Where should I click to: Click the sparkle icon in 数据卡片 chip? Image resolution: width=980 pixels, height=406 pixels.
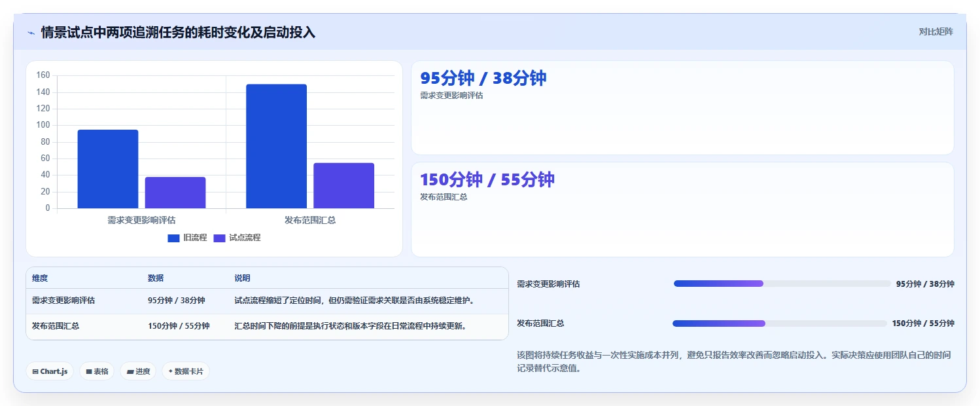[x=171, y=371]
